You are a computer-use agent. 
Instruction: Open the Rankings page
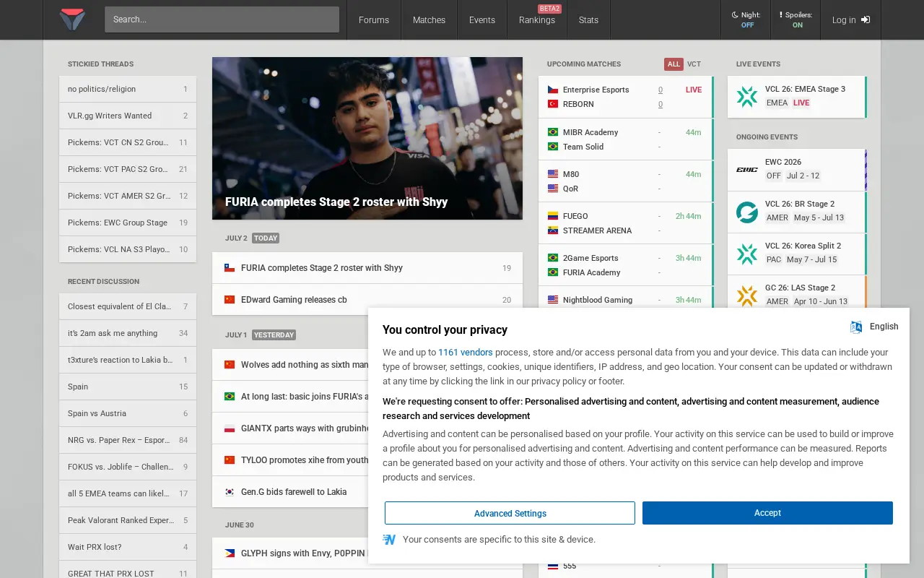point(537,20)
